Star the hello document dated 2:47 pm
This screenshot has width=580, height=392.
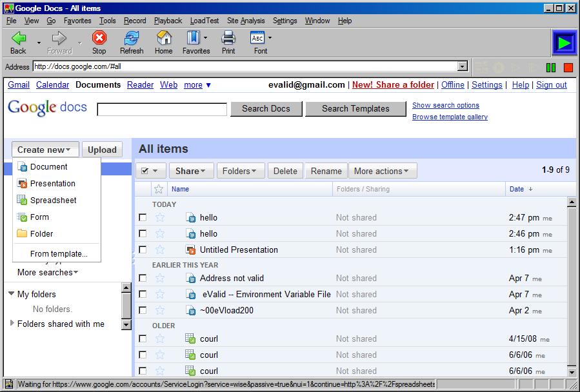pyautogui.click(x=160, y=217)
